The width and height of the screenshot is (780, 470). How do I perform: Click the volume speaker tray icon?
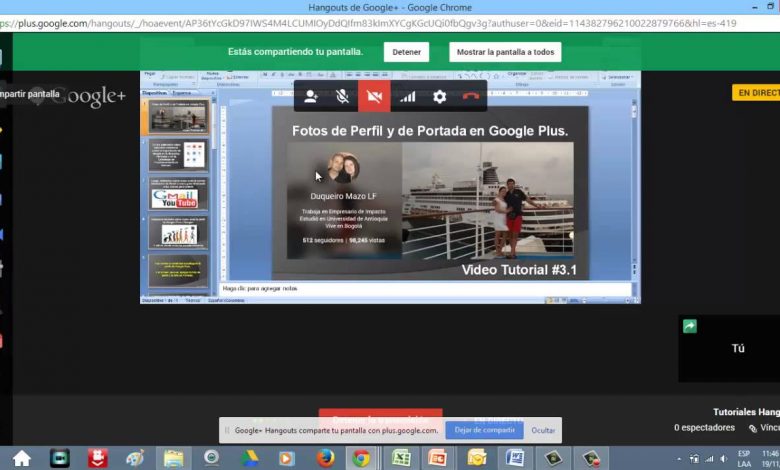pos(724,459)
